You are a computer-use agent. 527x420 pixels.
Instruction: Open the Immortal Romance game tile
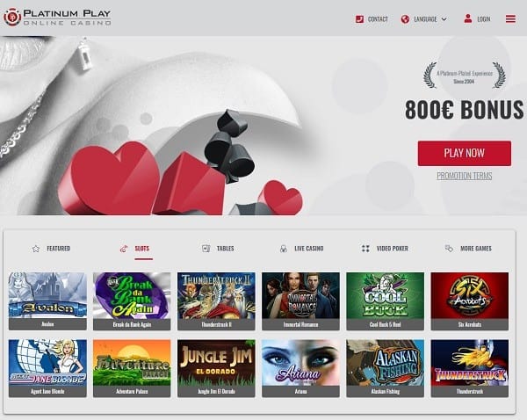click(300, 301)
